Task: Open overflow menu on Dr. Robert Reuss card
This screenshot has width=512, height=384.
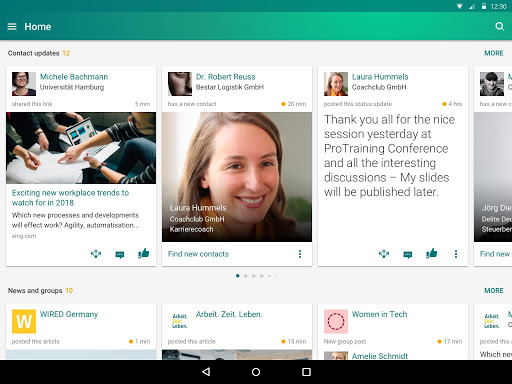Action: pyautogui.click(x=300, y=254)
